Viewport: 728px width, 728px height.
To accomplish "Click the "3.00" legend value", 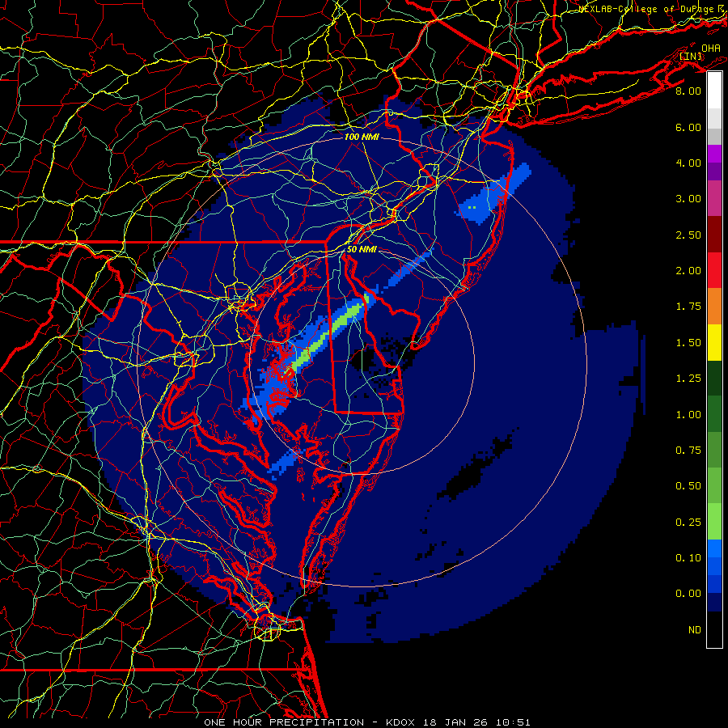I will coord(688,199).
